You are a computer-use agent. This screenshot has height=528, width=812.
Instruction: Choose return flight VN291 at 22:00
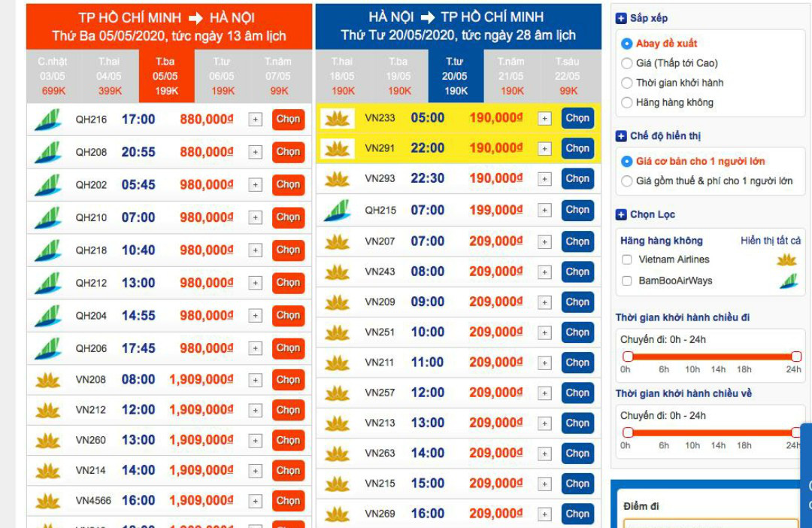point(577,148)
